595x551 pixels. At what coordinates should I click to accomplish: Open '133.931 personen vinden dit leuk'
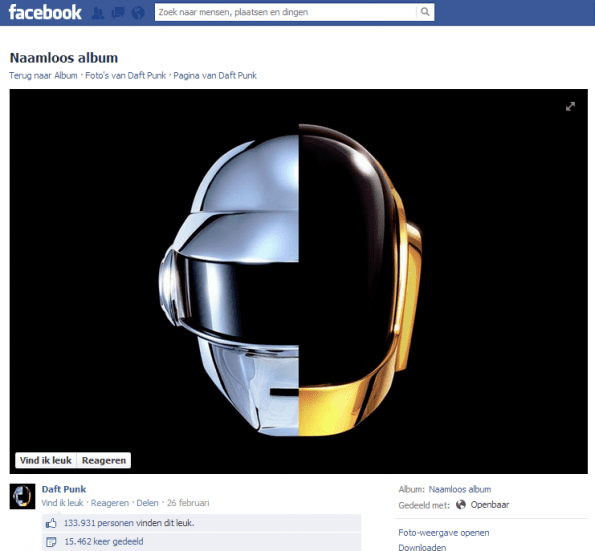(x=129, y=523)
